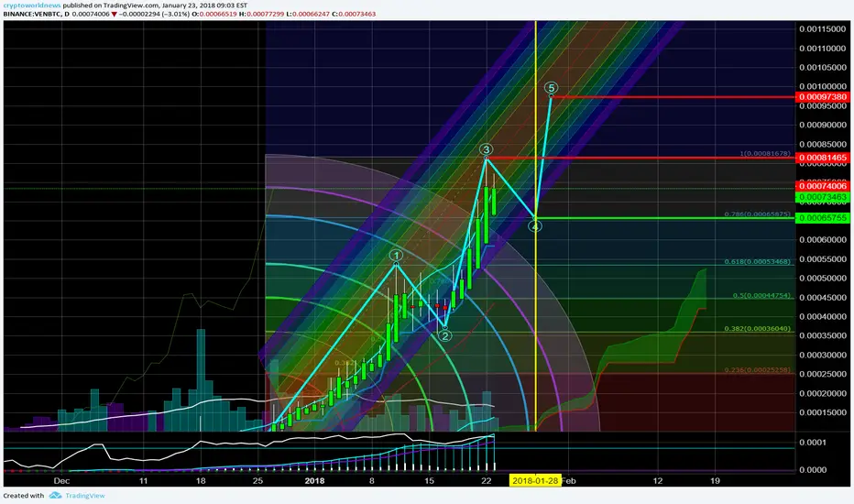Click the 0.00060000 price axis label
Image resolution: width=854 pixels, height=504 pixels.
click(x=823, y=240)
